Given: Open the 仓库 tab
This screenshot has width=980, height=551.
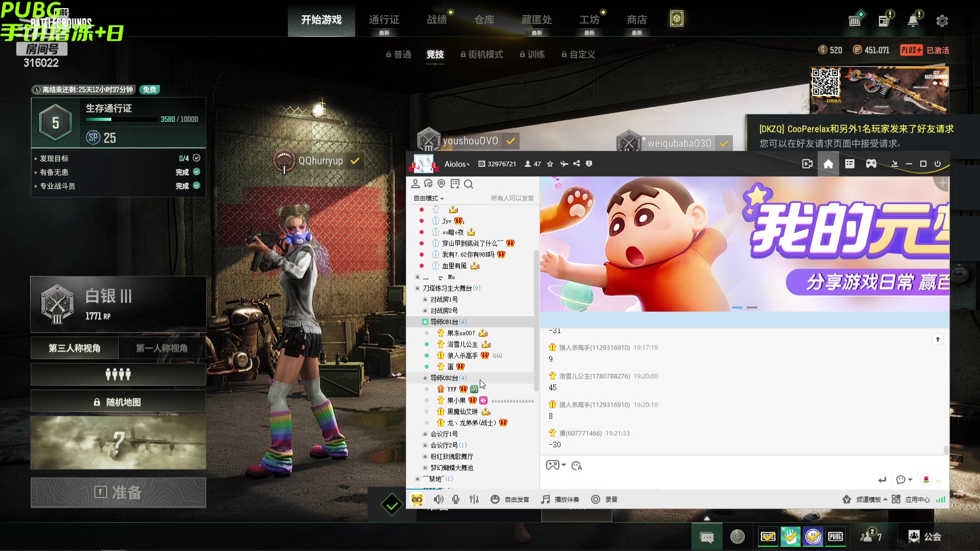Looking at the screenshot, I should (x=484, y=20).
